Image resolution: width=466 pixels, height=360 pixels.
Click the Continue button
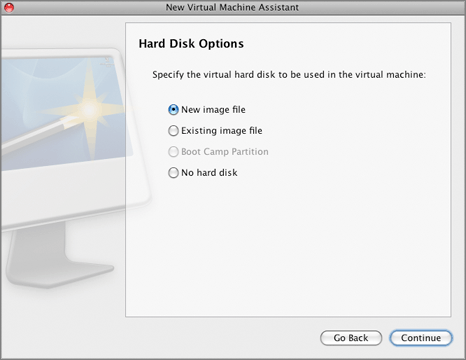pos(421,338)
